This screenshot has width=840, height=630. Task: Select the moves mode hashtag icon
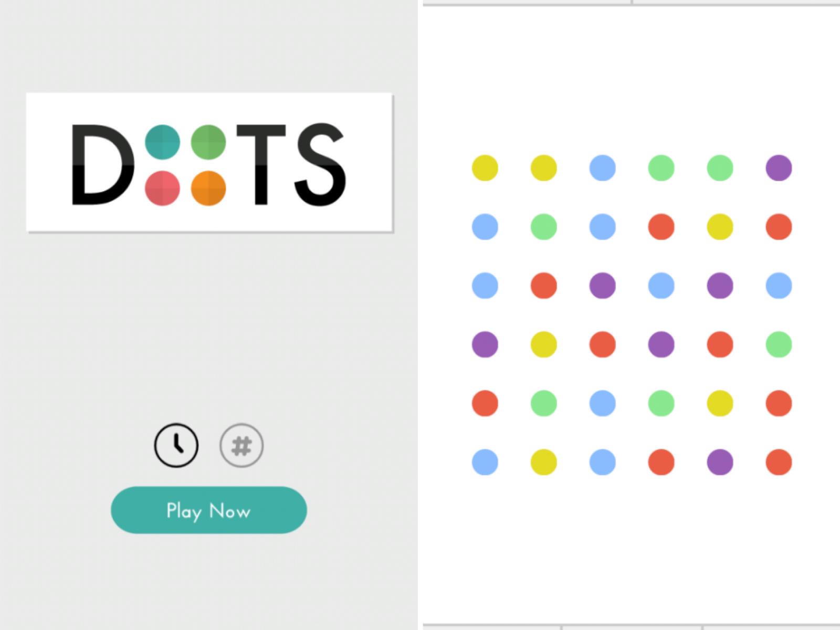pyautogui.click(x=241, y=445)
